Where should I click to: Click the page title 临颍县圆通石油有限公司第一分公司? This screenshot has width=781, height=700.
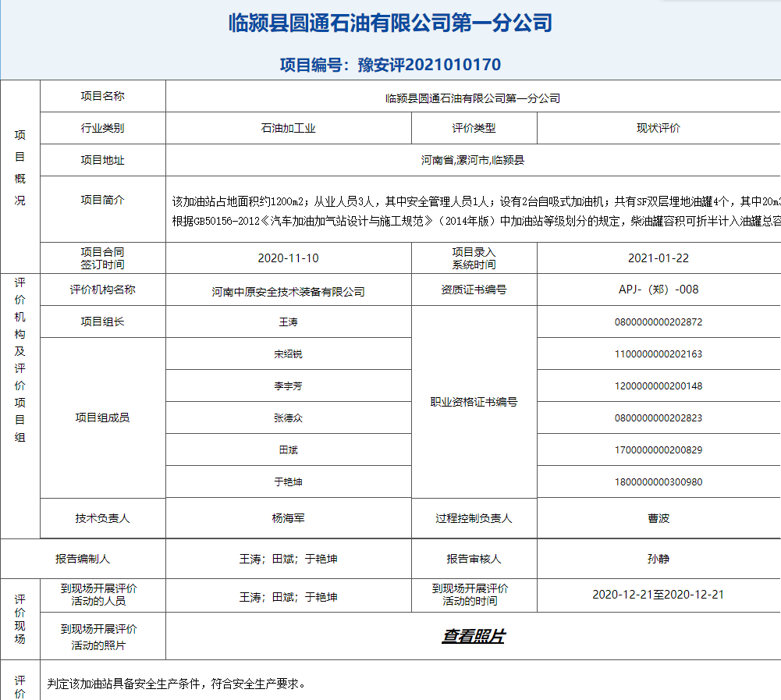pyautogui.click(x=390, y=23)
